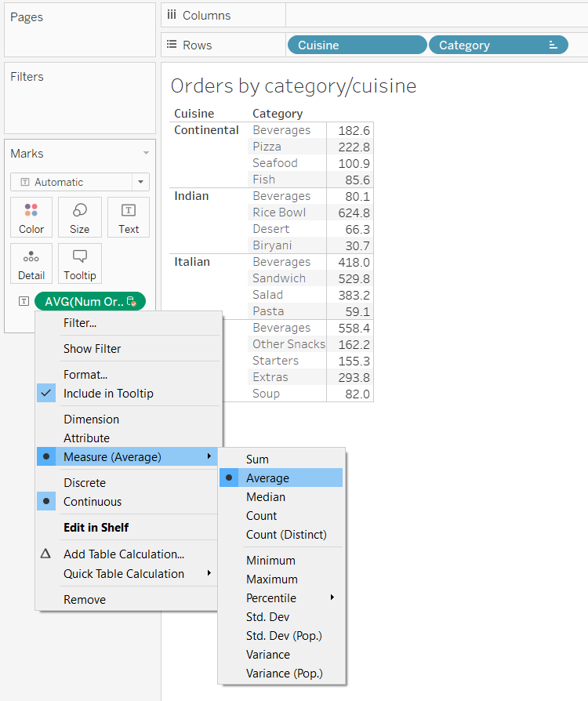
Task: Expand Quick Table Calculation submenu
Action: point(127,574)
